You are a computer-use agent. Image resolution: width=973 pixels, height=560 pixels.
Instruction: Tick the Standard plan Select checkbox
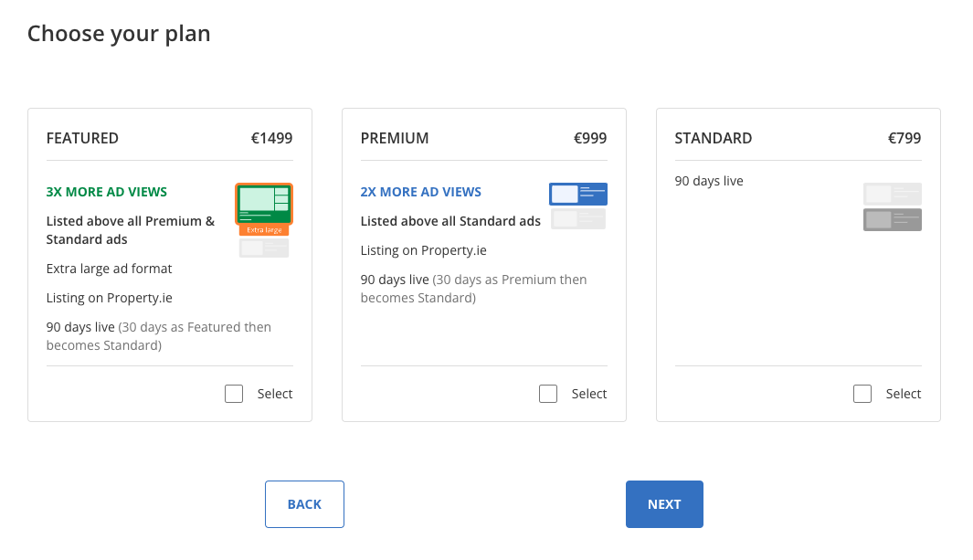(x=862, y=394)
